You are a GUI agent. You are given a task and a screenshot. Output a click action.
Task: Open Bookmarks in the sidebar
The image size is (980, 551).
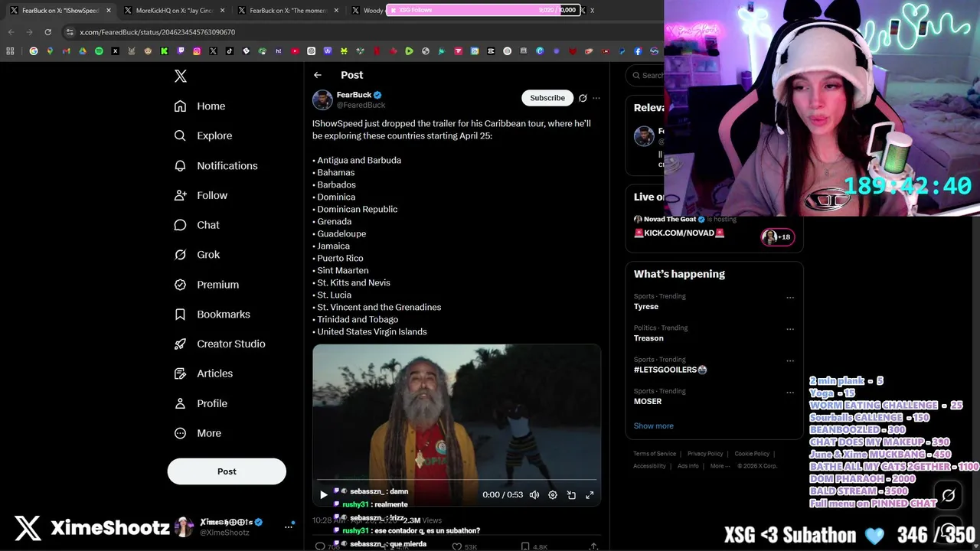[212, 315]
